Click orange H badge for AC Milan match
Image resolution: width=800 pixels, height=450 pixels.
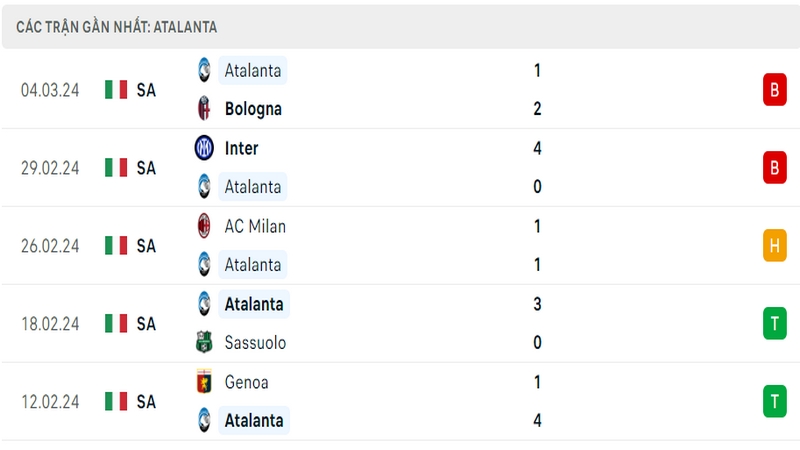pos(774,245)
